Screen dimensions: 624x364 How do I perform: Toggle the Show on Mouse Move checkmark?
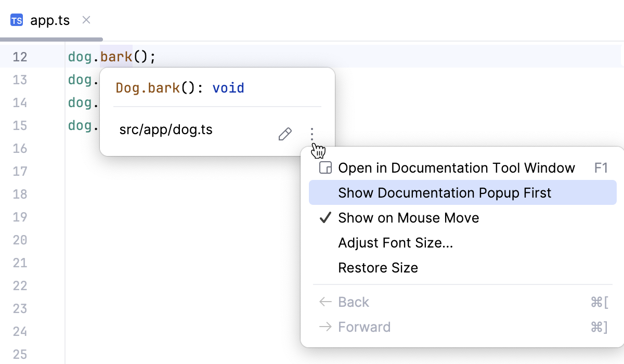(326, 218)
